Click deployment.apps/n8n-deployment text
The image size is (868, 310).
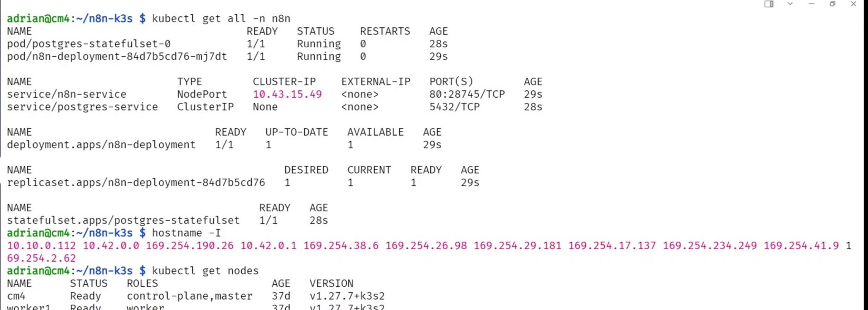[x=101, y=145]
